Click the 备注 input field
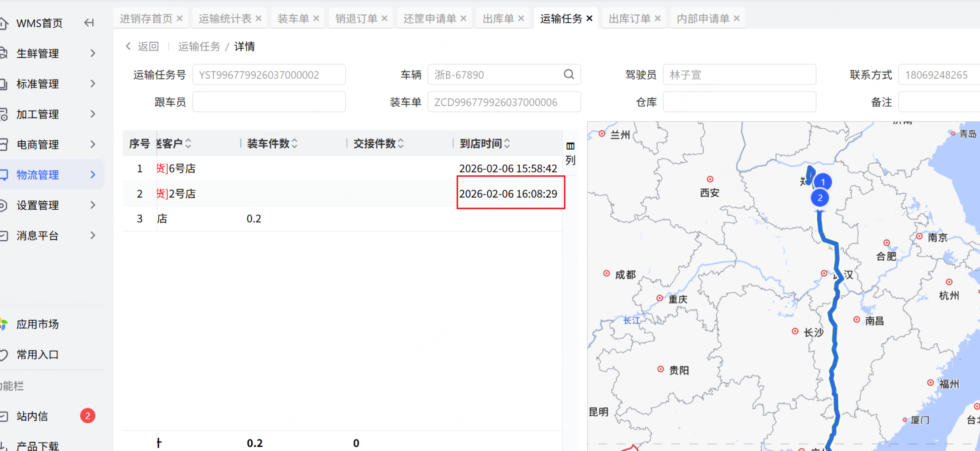Image resolution: width=980 pixels, height=451 pixels. coord(939,102)
